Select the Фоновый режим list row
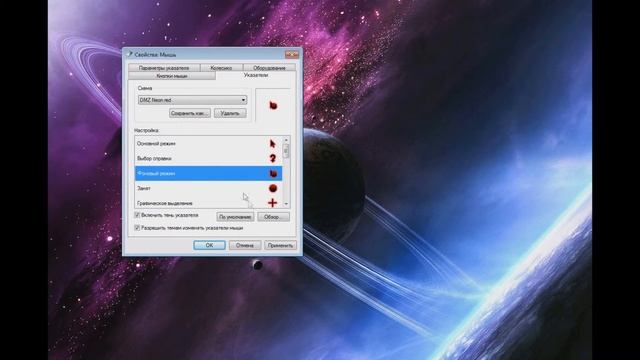The height and width of the screenshot is (360, 640). pyautogui.click(x=209, y=173)
